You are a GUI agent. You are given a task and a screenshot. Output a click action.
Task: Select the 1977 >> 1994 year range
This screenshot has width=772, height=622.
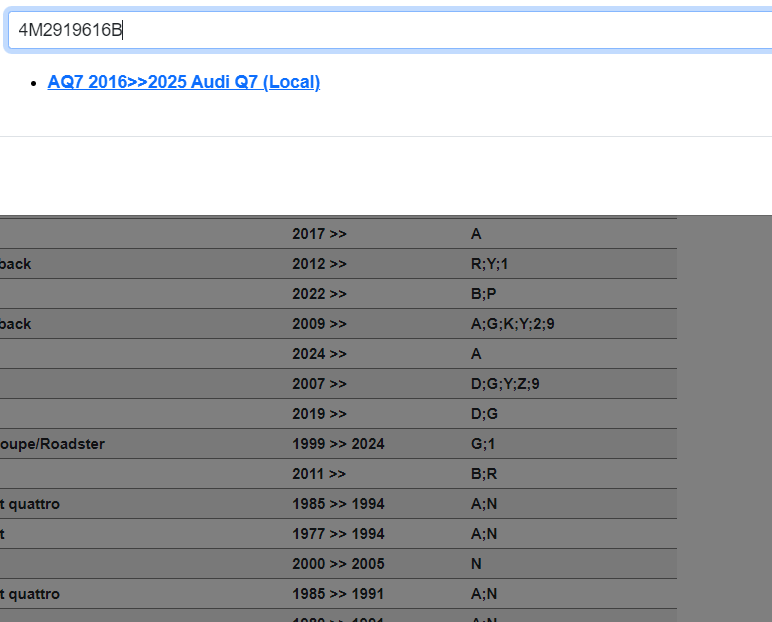[338, 534]
